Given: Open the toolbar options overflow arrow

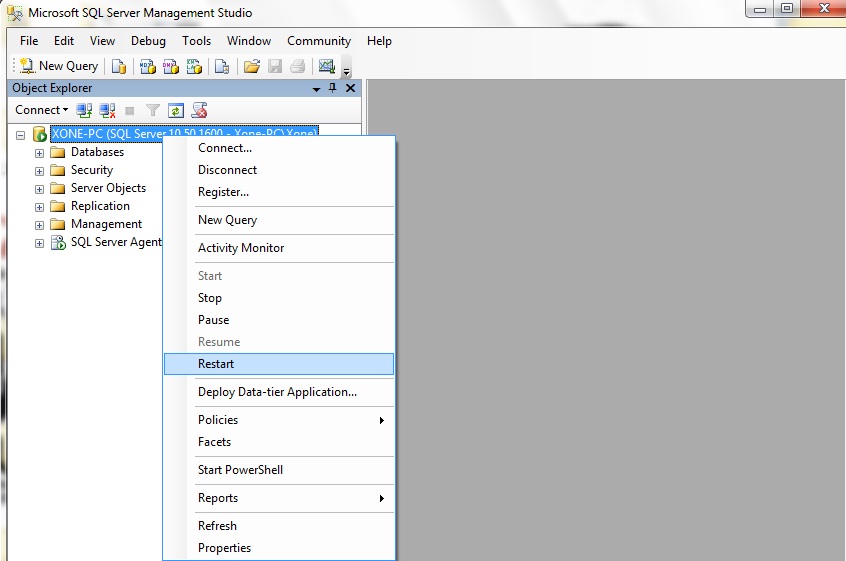Looking at the screenshot, I should [x=346, y=71].
